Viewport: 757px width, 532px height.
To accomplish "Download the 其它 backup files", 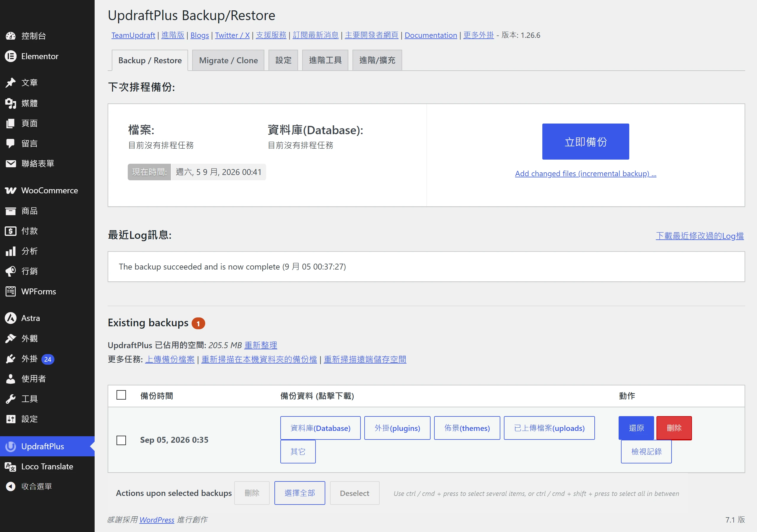I will coord(298,452).
